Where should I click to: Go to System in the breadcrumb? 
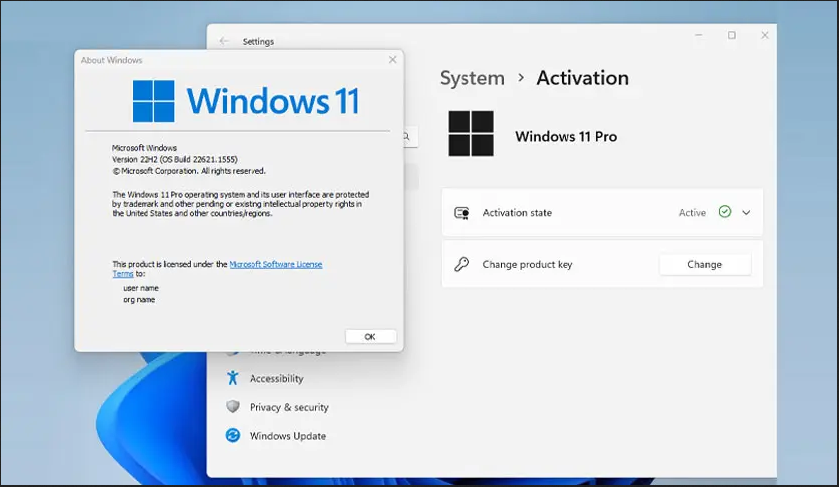(472, 78)
